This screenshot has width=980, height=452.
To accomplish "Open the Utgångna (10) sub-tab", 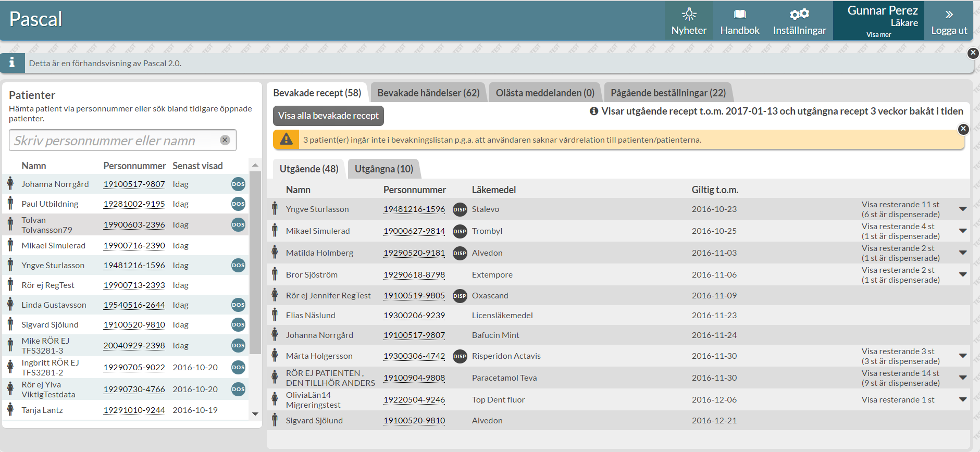I will 384,169.
